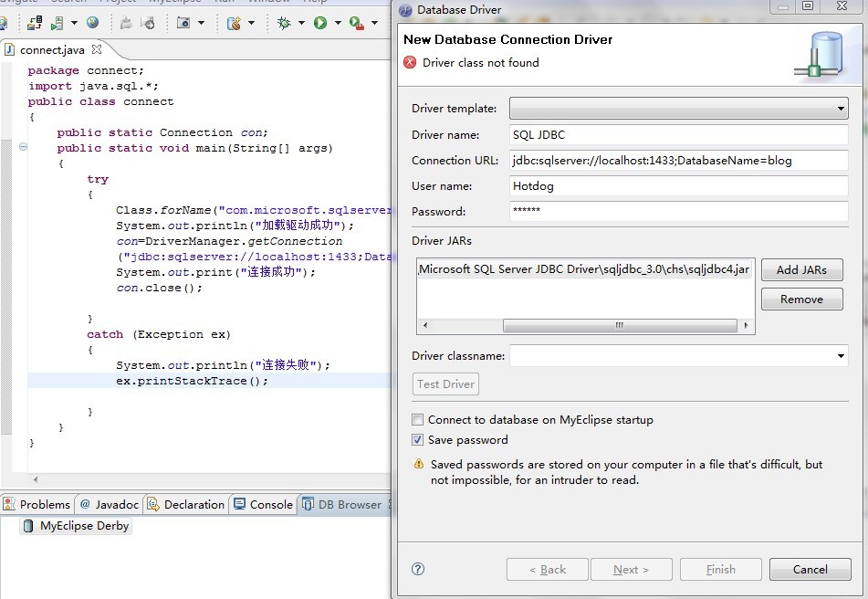Open dropdown arrow next to Debug bug icon
The height and width of the screenshot is (599, 868).
pyautogui.click(x=301, y=23)
